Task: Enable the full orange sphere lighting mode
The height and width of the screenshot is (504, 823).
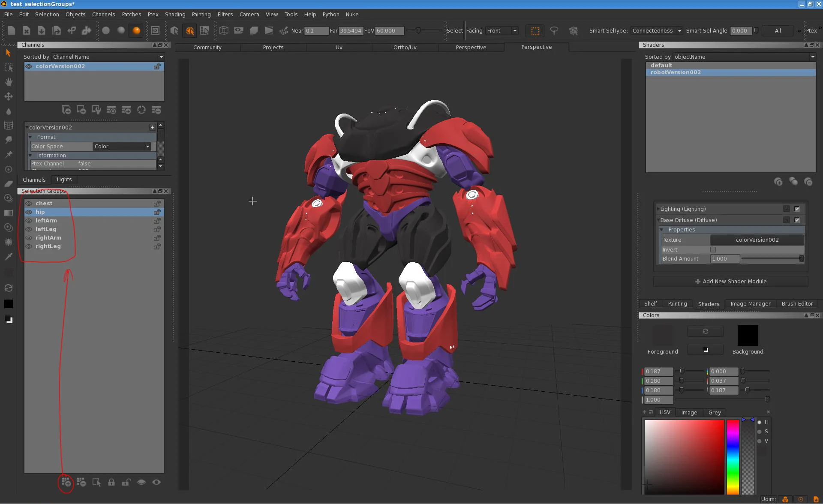Action: click(136, 30)
